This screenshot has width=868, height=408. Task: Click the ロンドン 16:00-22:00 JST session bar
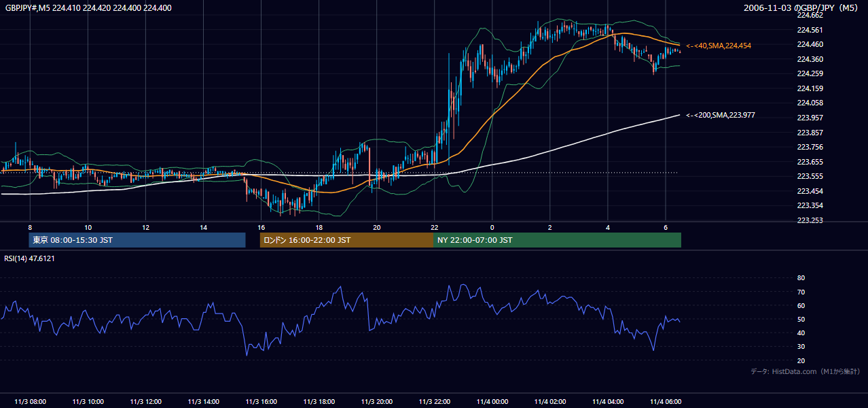pyautogui.click(x=346, y=240)
